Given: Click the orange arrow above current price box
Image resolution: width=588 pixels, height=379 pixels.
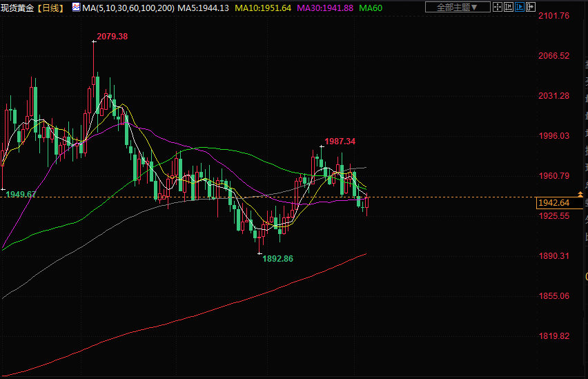Looking at the screenshot, I should click(580, 194).
